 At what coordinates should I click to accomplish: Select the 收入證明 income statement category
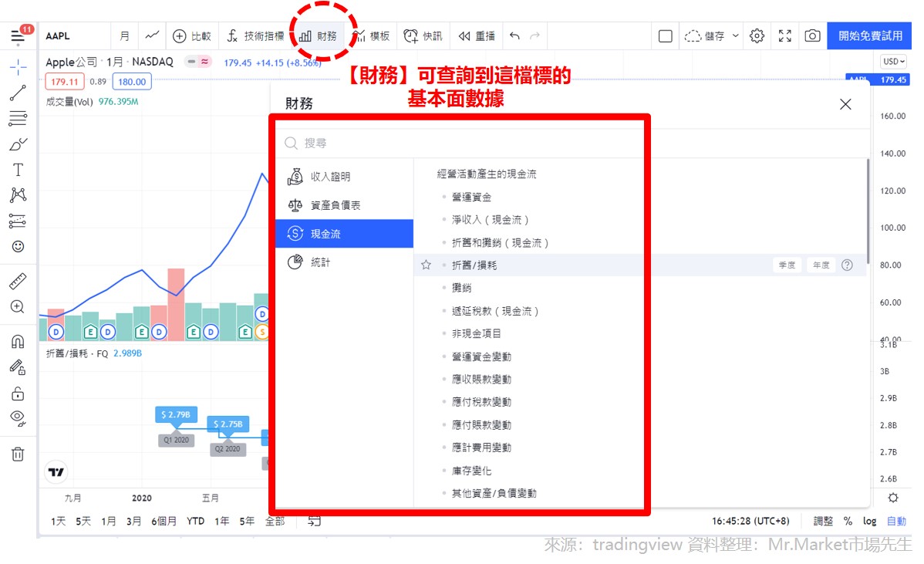pos(344,177)
